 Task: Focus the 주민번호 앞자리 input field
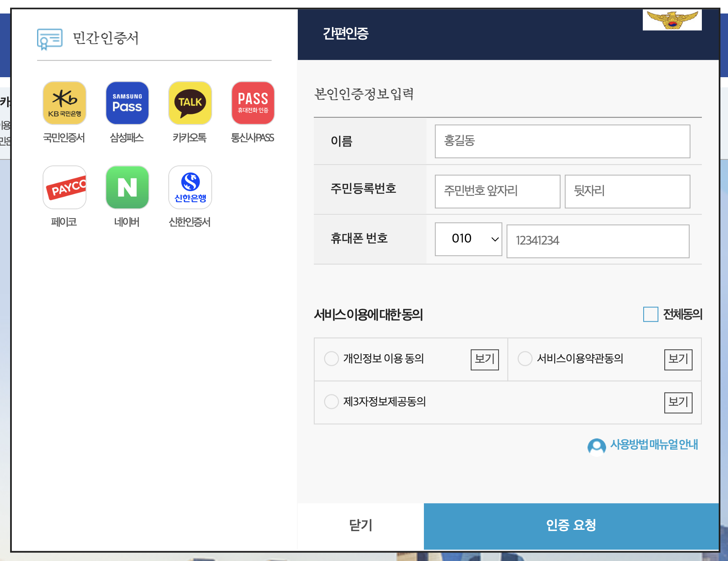[497, 191]
